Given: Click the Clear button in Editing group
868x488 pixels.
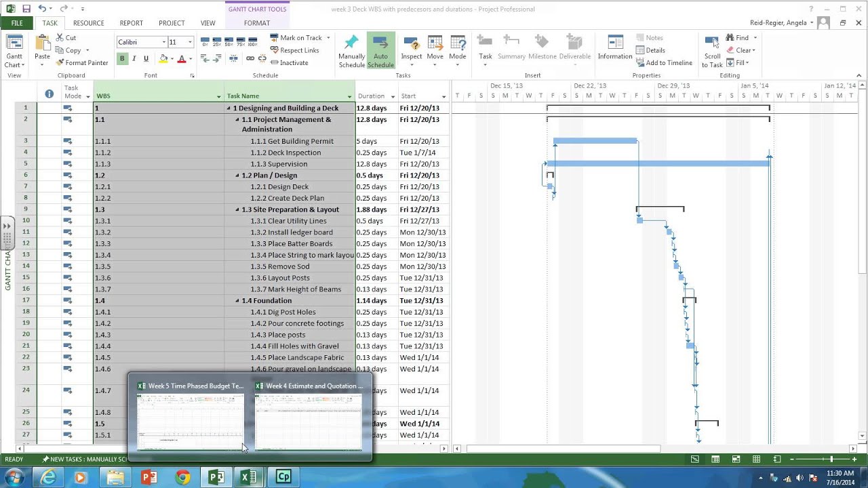Looking at the screenshot, I should tap(741, 50).
